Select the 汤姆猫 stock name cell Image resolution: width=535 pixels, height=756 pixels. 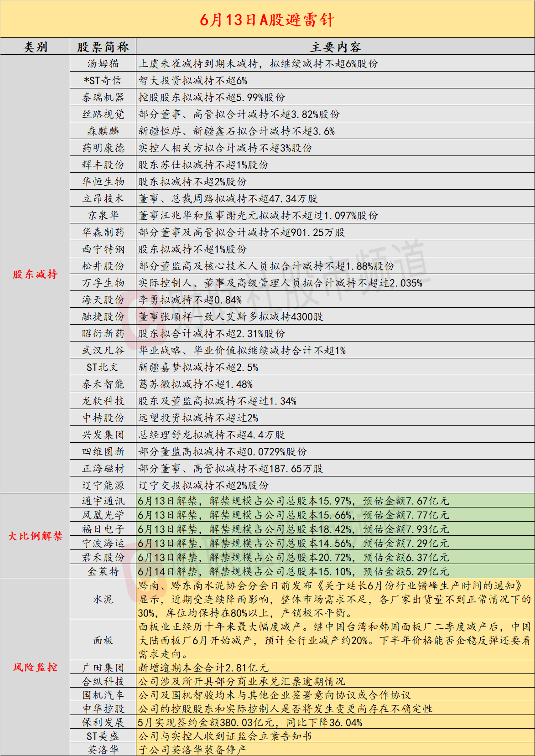tap(103, 63)
